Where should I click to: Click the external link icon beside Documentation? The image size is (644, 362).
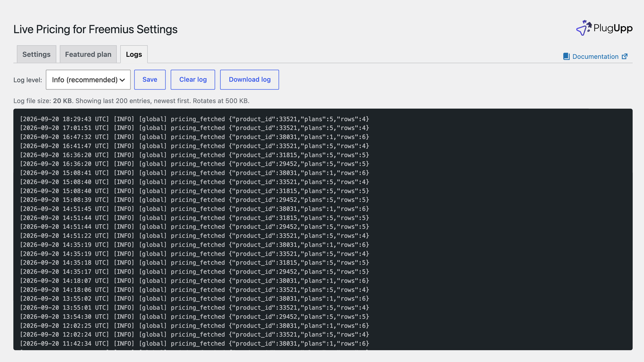pyautogui.click(x=625, y=56)
